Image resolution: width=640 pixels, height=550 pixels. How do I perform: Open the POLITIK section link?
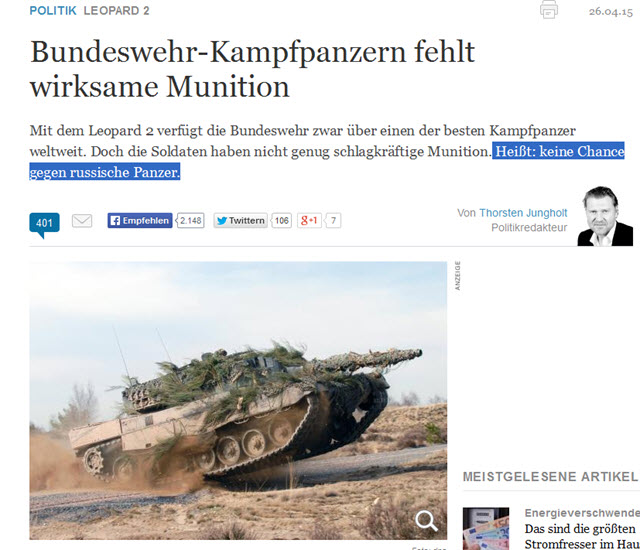53,11
